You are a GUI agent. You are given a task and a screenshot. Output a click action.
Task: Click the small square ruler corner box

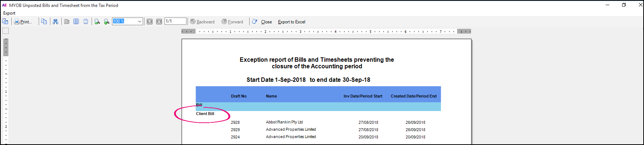[5, 31]
